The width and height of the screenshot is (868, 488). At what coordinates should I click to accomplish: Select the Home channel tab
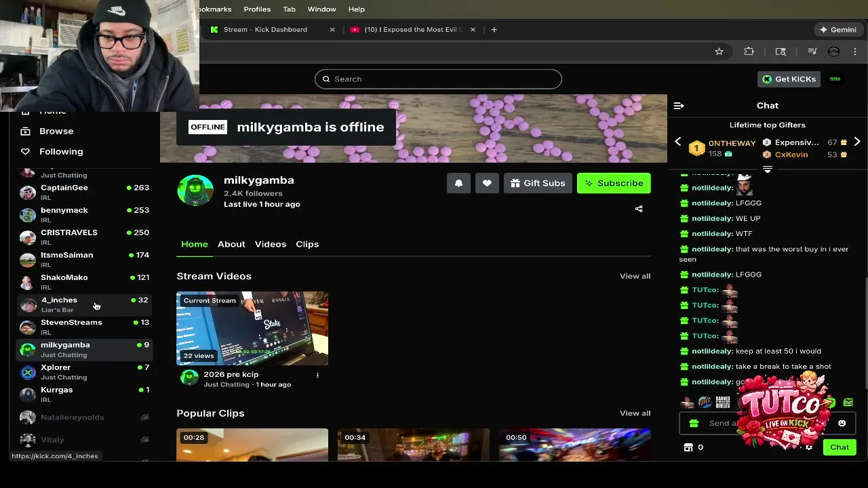pyautogui.click(x=195, y=244)
